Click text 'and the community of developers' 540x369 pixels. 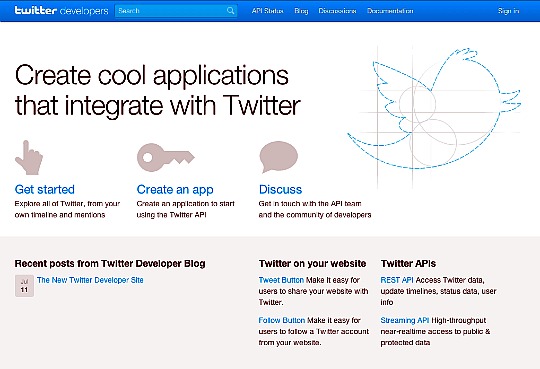click(x=315, y=215)
